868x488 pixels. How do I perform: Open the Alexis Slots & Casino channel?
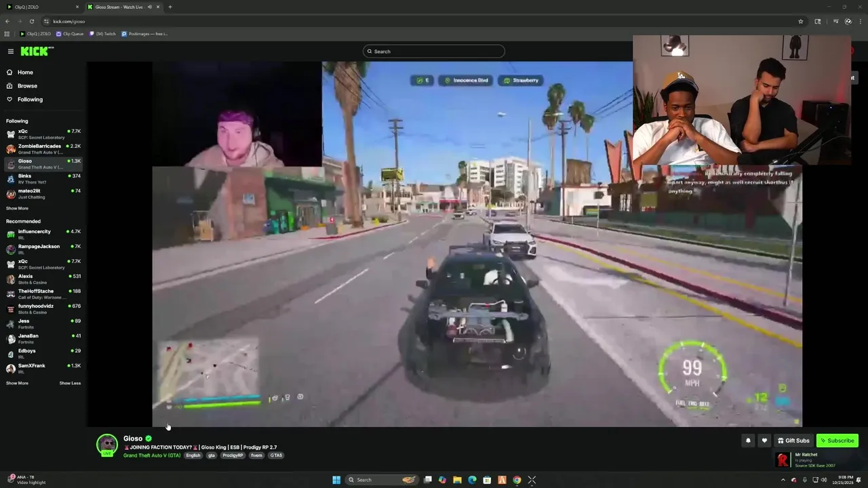[43, 279]
